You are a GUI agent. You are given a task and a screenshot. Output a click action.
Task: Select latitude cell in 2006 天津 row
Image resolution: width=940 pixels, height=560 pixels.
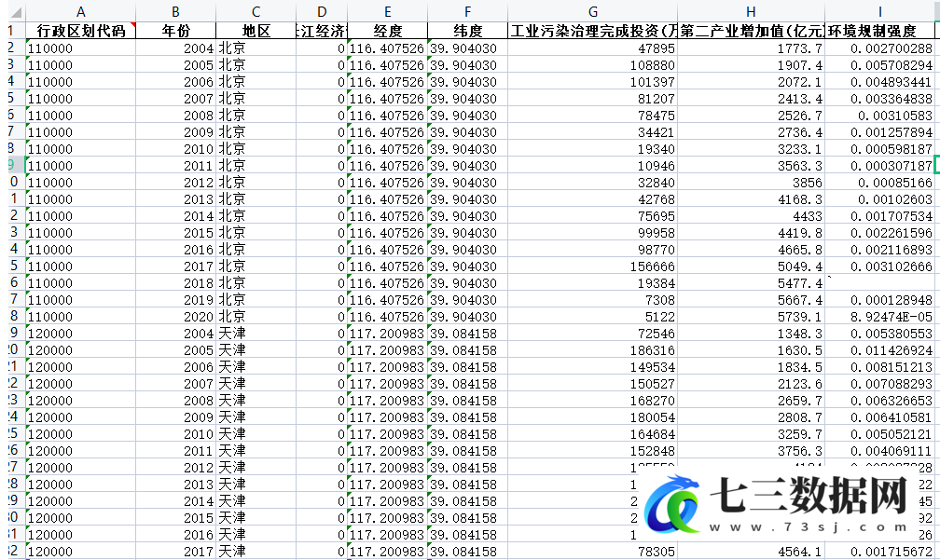467,367
